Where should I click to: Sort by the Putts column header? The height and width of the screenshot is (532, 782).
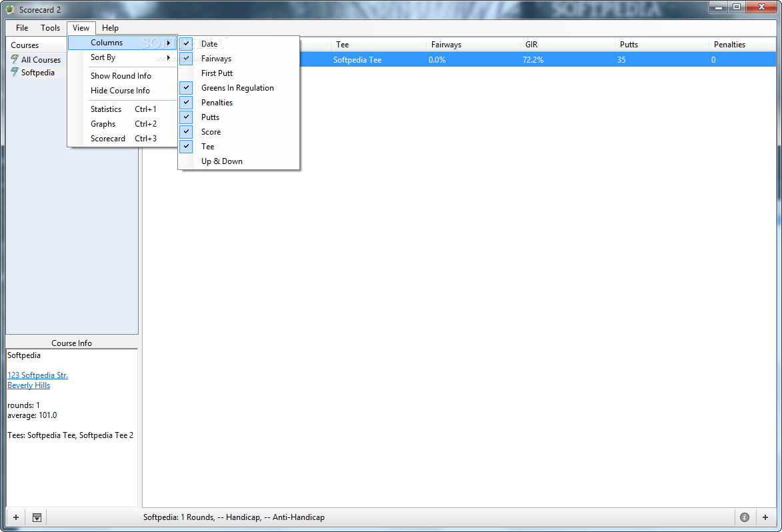(661, 45)
